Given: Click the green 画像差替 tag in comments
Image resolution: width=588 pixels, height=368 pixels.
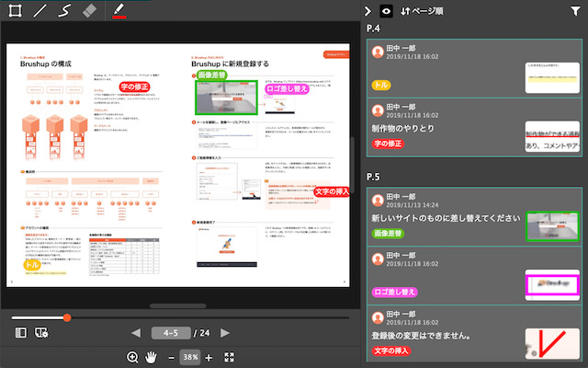Looking at the screenshot, I should point(388,233).
